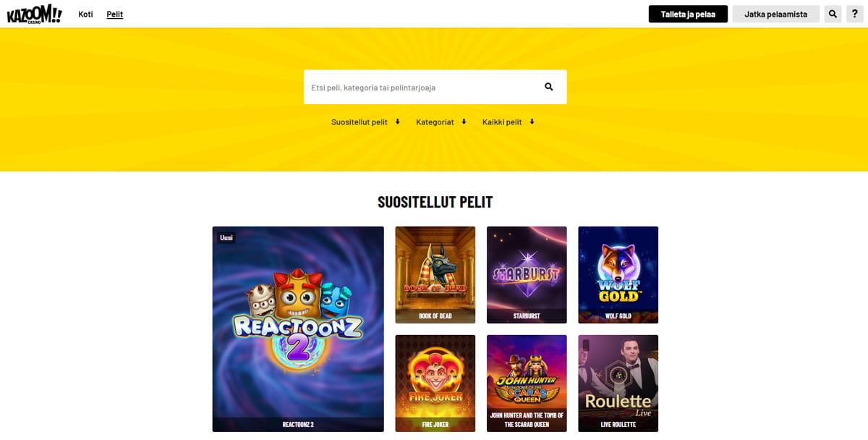The width and height of the screenshot is (868, 440).
Task: Open the Live Roulette game tile
Action: (618, 384)
